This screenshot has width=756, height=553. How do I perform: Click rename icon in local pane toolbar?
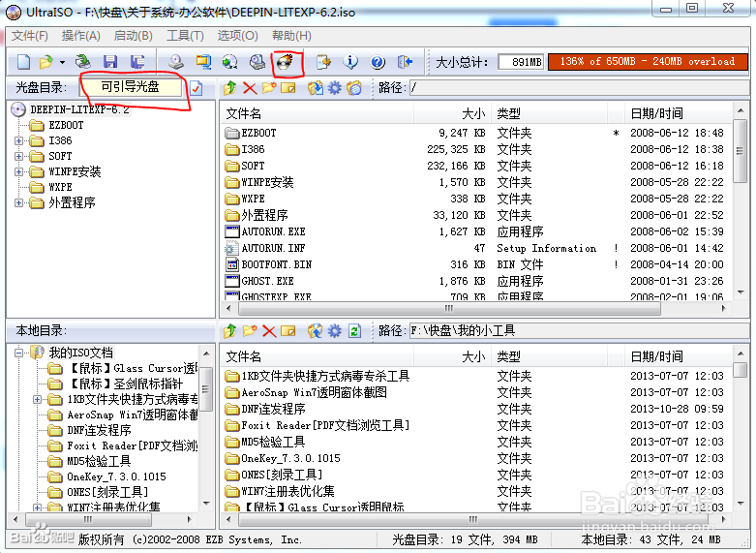coord(288,331)
